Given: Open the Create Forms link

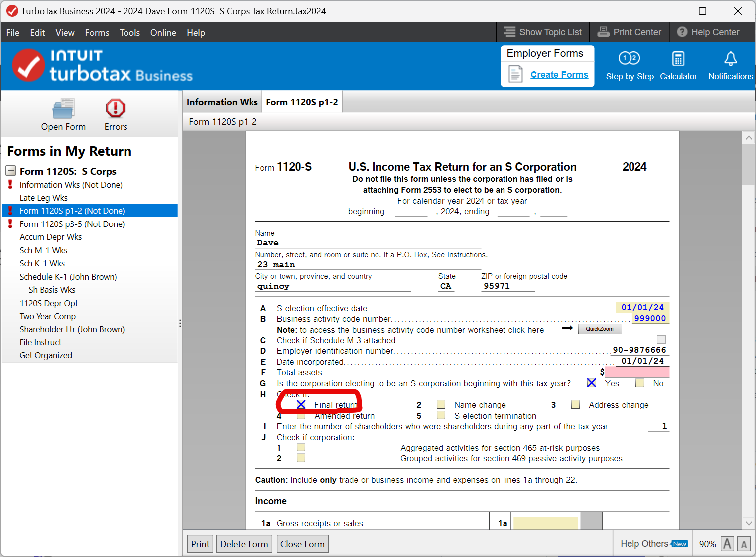Looking at the screenshot, I should 559,75.
